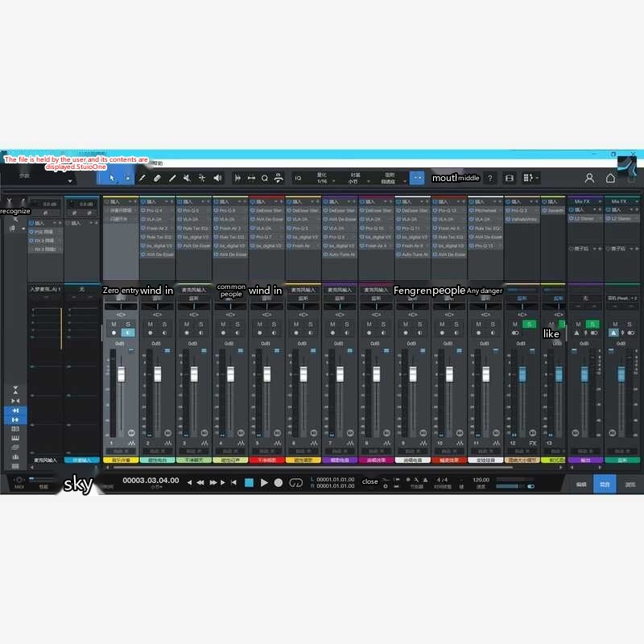Click the Record transport button
Screen dimensions: 644x644
tap(279, 482)
